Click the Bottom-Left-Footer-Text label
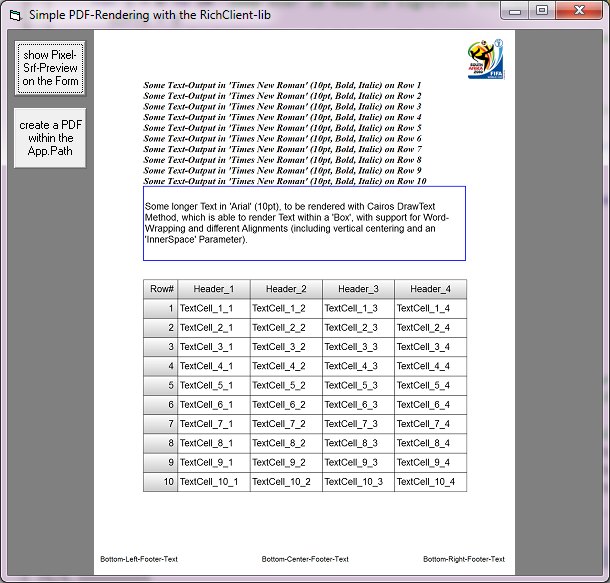The height and width of the screenshot is (583, 610). (139, 559)
